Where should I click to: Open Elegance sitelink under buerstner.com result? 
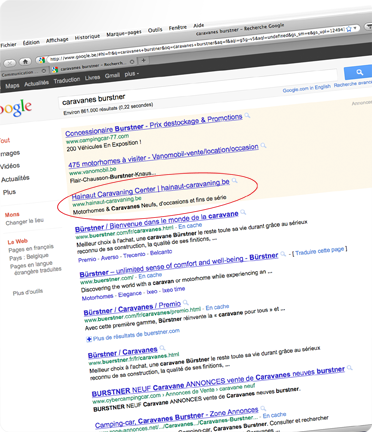click(x=130, y=294)
